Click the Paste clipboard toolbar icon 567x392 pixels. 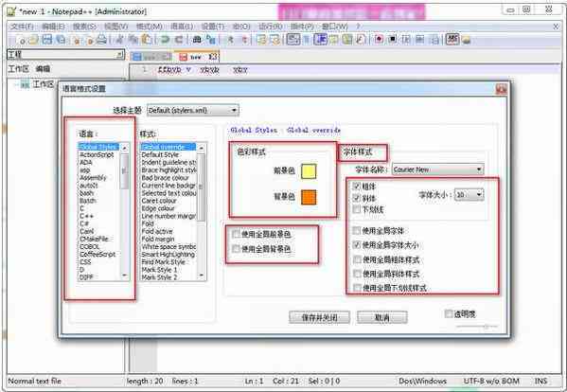pyautogui.click(x=147, y=40)
